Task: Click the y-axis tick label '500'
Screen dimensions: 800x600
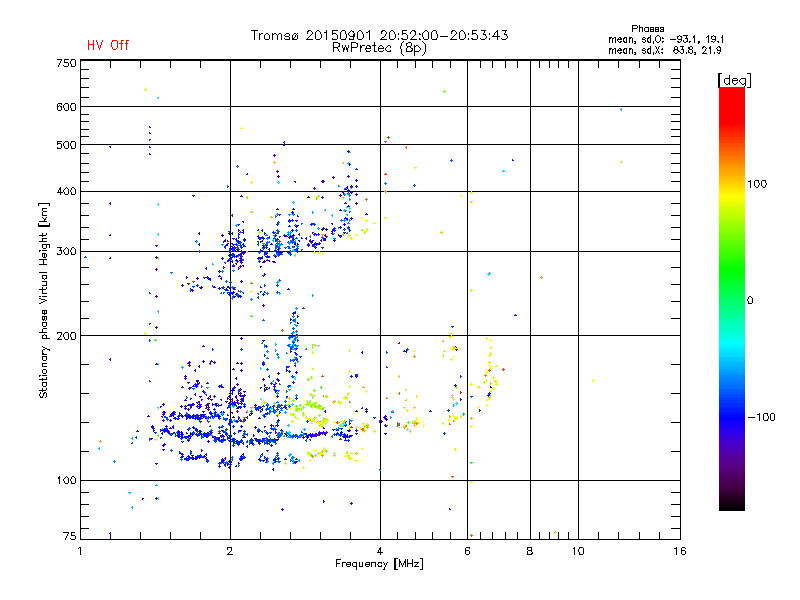Action: pyautogui.click(x=67, y=145)
